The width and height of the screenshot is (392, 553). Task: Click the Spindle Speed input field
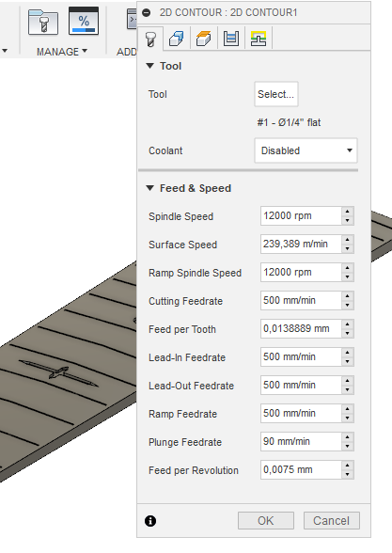click(x=302, y=216)
